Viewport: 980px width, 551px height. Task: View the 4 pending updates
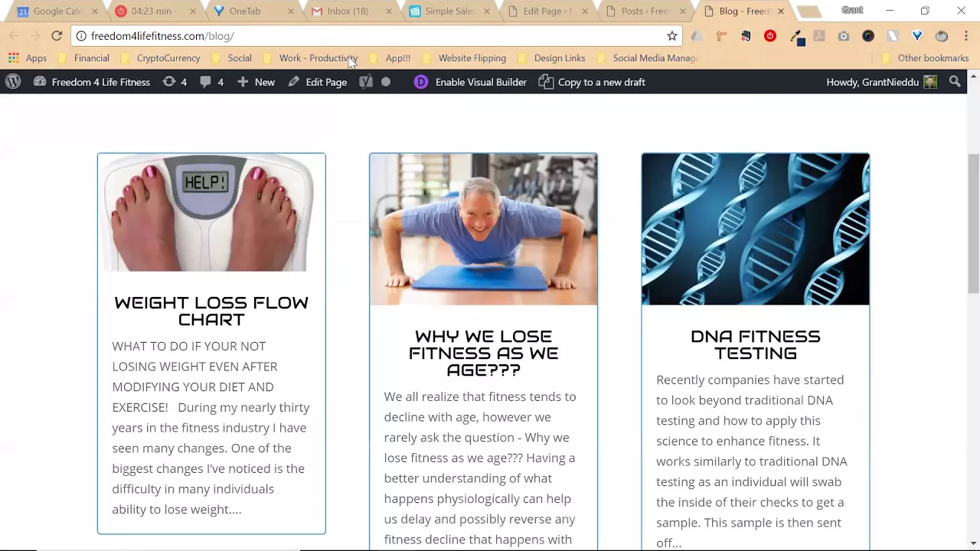[x=175, y=82]
